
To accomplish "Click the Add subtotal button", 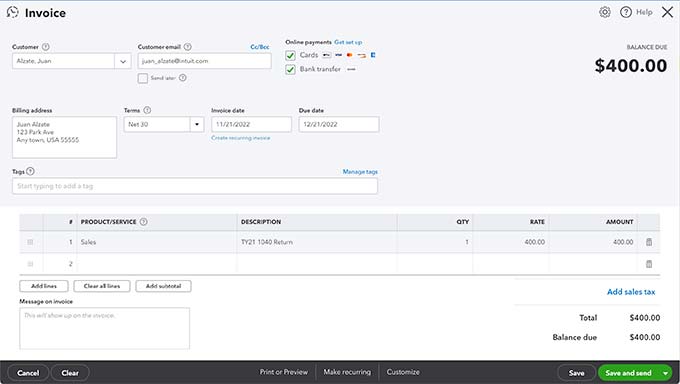I will click(163, 286).
